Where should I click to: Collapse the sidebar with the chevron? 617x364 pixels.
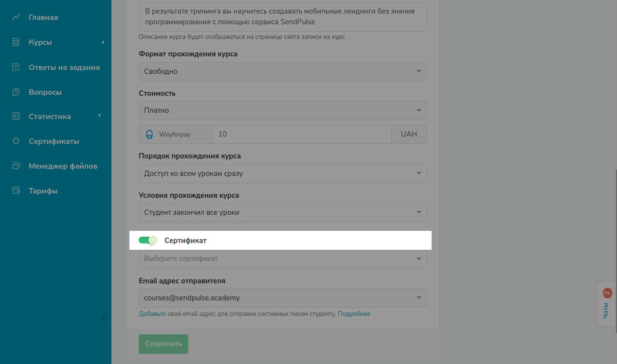(103, 318)
